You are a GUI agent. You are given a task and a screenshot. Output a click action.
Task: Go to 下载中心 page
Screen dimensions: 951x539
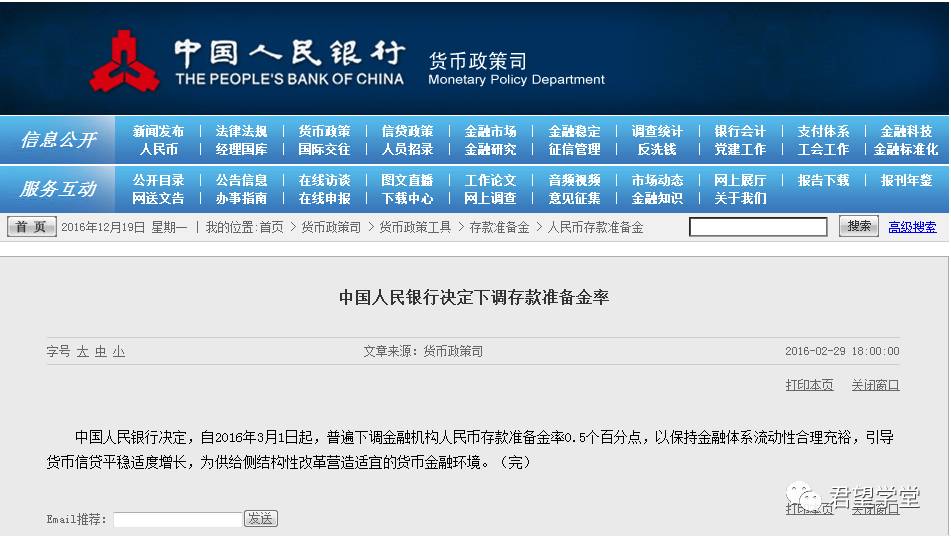click(x=408, y=198)
